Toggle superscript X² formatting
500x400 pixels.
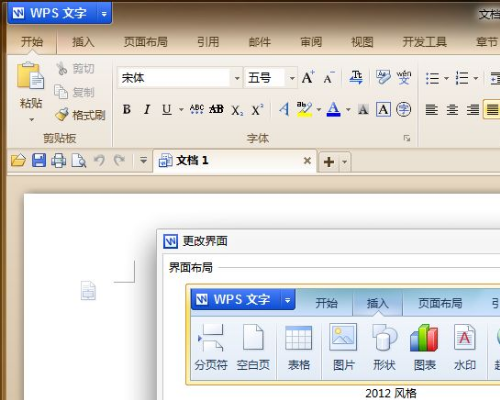257,109
